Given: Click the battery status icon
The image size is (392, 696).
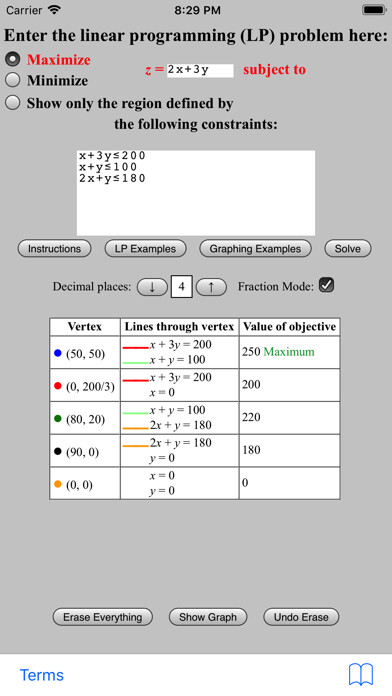Looking at the screenshot, I should point(374,10).
